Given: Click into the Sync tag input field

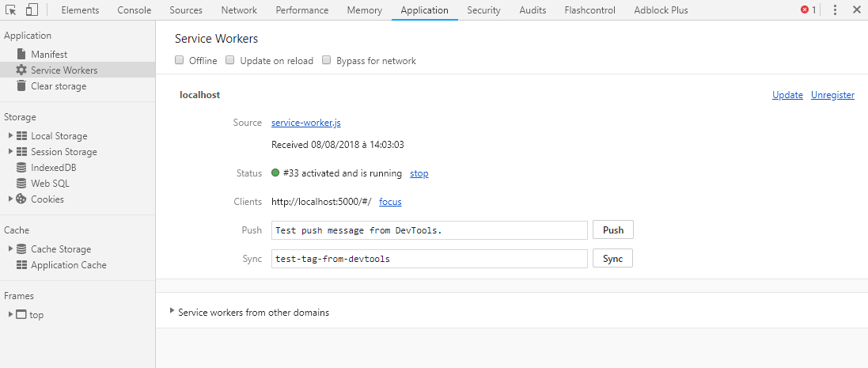Looking at the screenshot, I should pos(429,259).
